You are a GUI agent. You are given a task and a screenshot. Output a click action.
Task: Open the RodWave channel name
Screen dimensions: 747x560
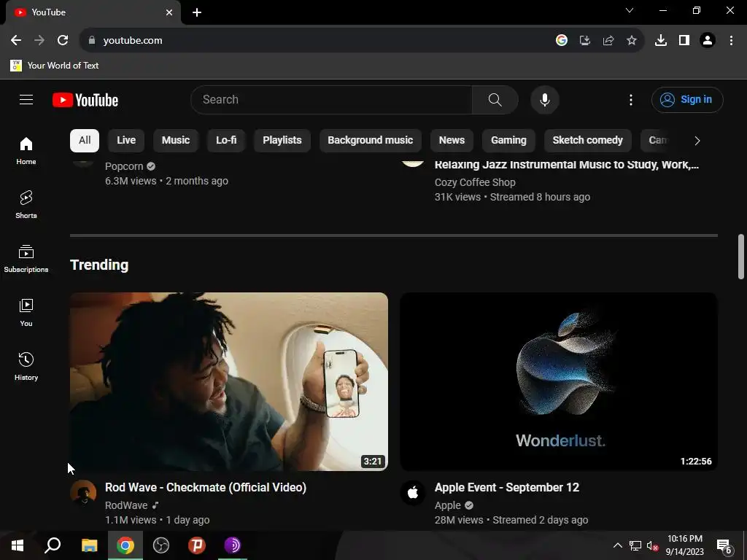126,505
